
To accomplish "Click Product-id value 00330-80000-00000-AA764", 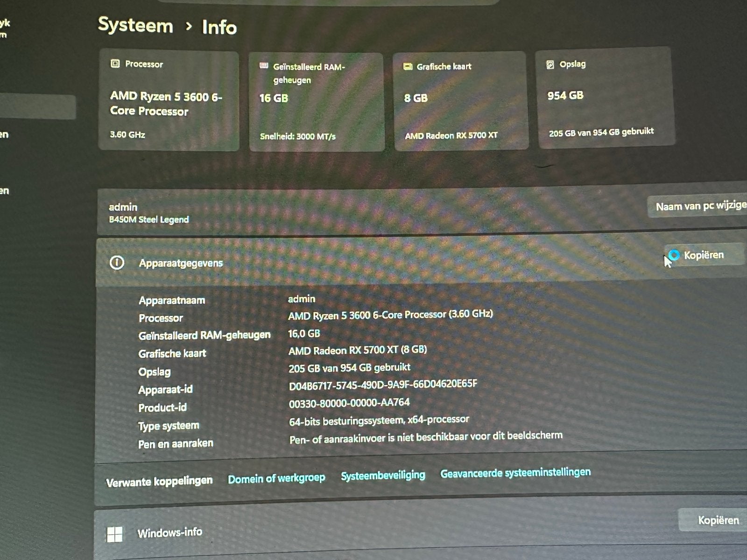I will (x=349, y=403).
